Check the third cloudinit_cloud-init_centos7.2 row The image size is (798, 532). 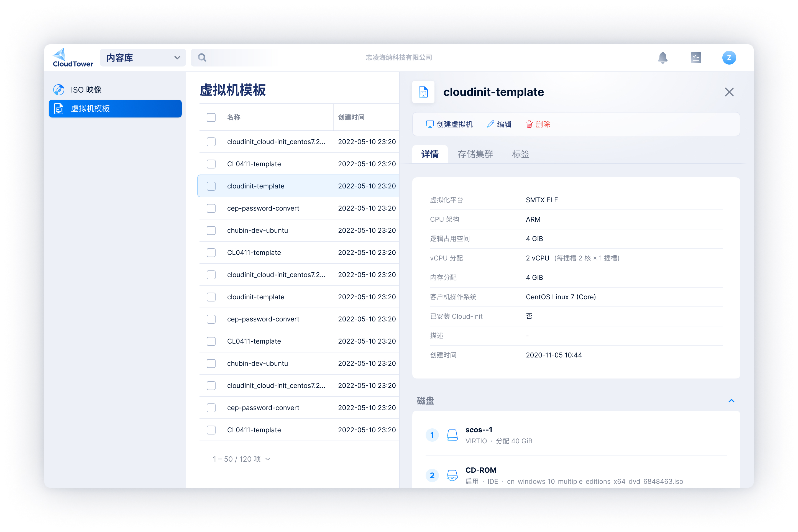point(211,386)
